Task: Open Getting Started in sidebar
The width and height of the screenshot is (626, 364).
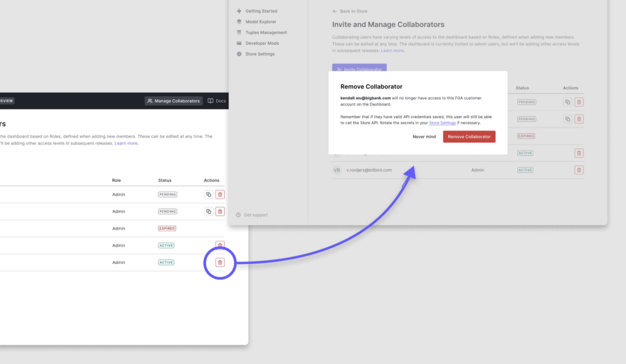Action: (261, 11)
